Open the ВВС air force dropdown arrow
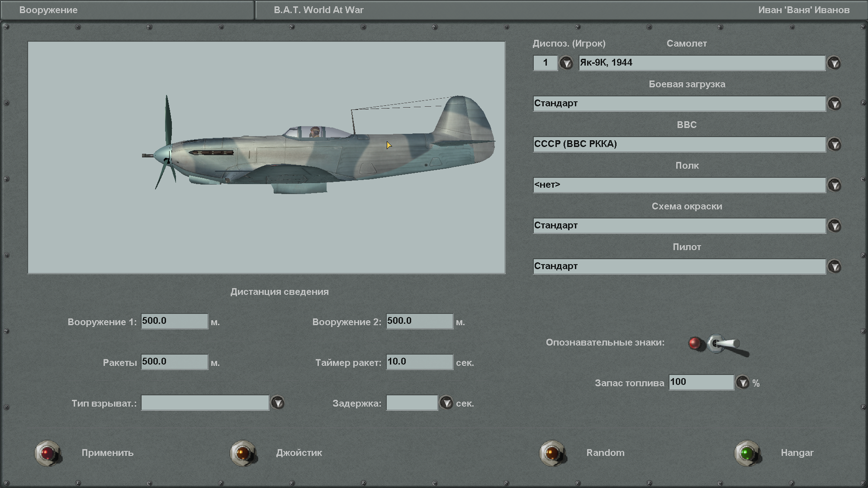The height and width of the screenshot is (488, 868). [834, 144]
